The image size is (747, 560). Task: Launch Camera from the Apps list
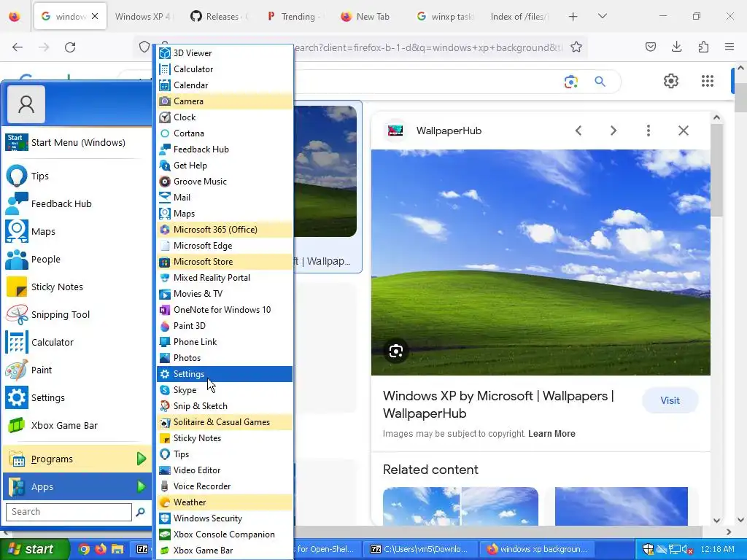[x=225, y=101]
